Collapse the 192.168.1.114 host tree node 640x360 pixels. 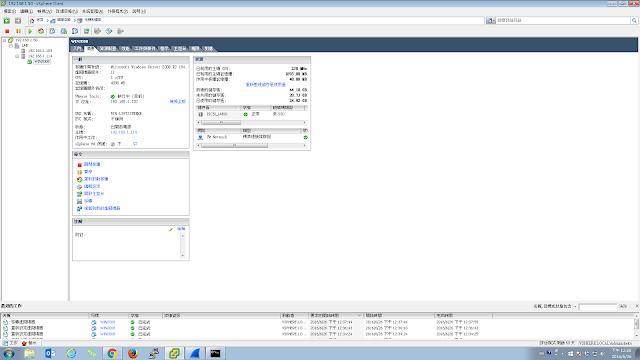click(x=17, y=56)
